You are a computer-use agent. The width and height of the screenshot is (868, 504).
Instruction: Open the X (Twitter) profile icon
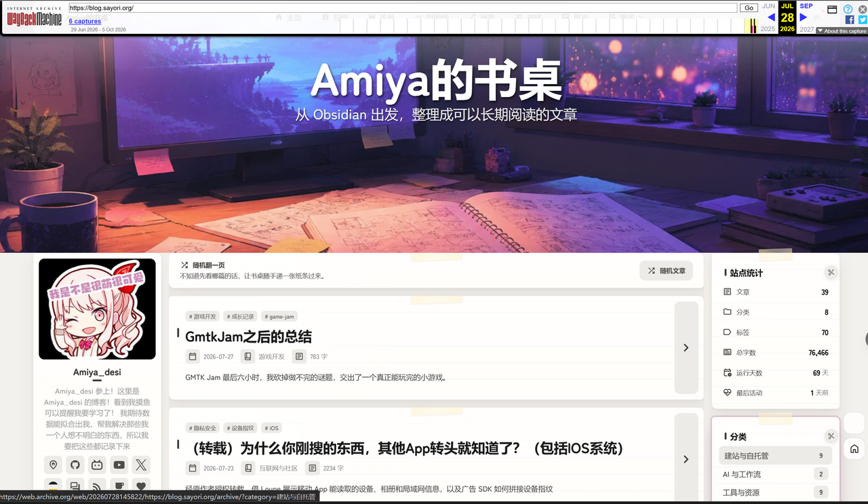coord(141,465)
